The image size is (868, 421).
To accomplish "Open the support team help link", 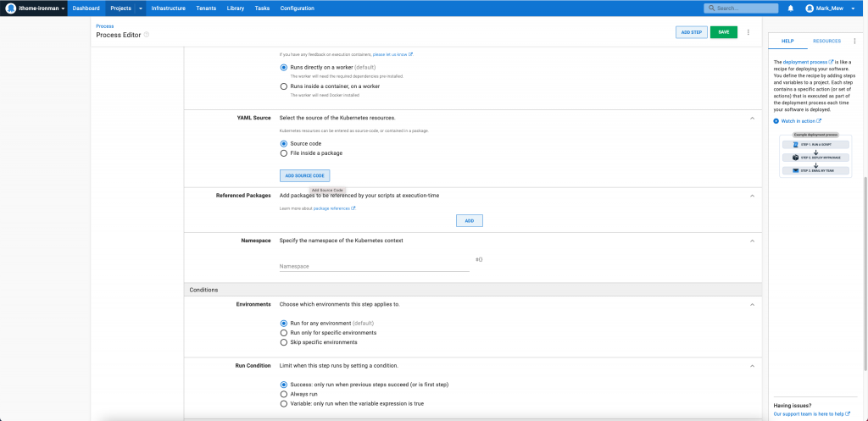I will click(x=811, y=414).
